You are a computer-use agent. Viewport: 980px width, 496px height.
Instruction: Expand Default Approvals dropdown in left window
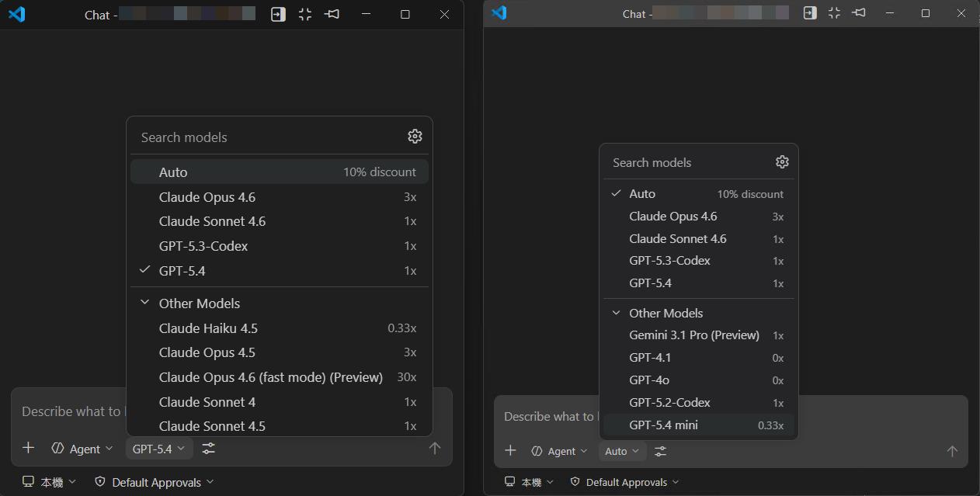154,482
